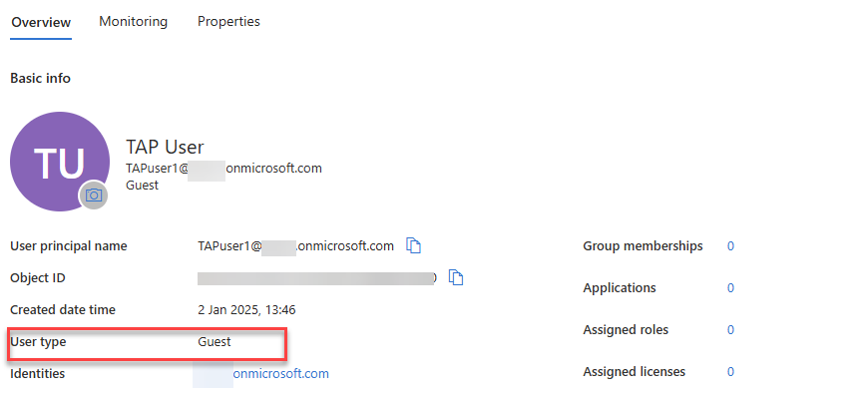Image resolution: width=868 pixels, height=396 pixels.
Task: Open the Applications count link
Action: coord(730,288)
